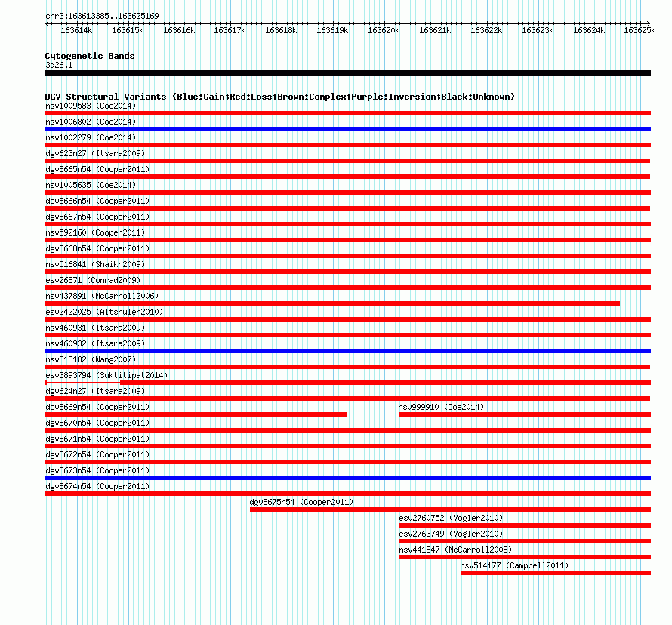Screen dimensions: 672x625
Task: Click the dgv623n27 (Itsara2009) label
Action: coord(95,153)
